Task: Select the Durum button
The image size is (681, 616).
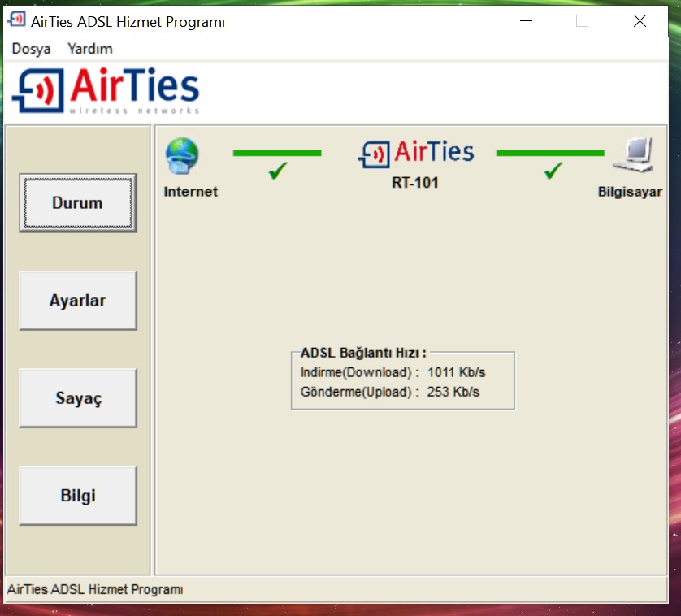Action: 78,203
